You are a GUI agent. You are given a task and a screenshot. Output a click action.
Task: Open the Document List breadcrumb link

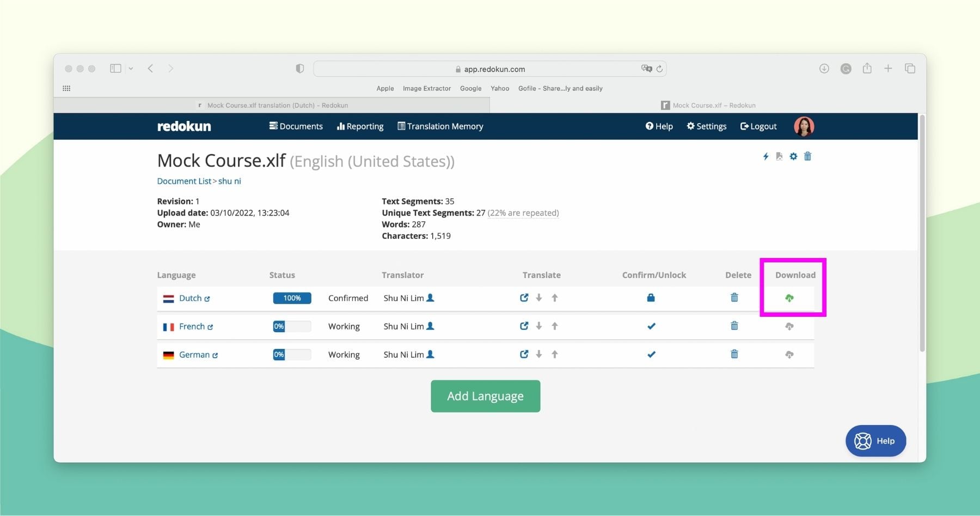[x=184, y=181]
